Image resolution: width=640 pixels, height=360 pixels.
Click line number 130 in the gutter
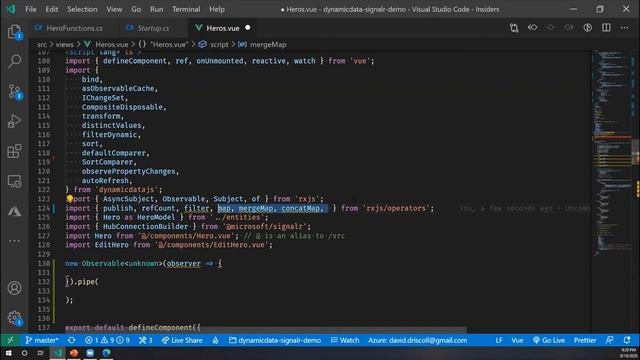pyautogui.click(x=44, y=263)
